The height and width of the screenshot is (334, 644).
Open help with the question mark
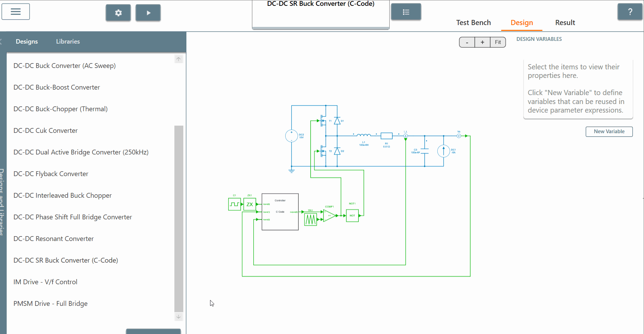tap(630, 12)
